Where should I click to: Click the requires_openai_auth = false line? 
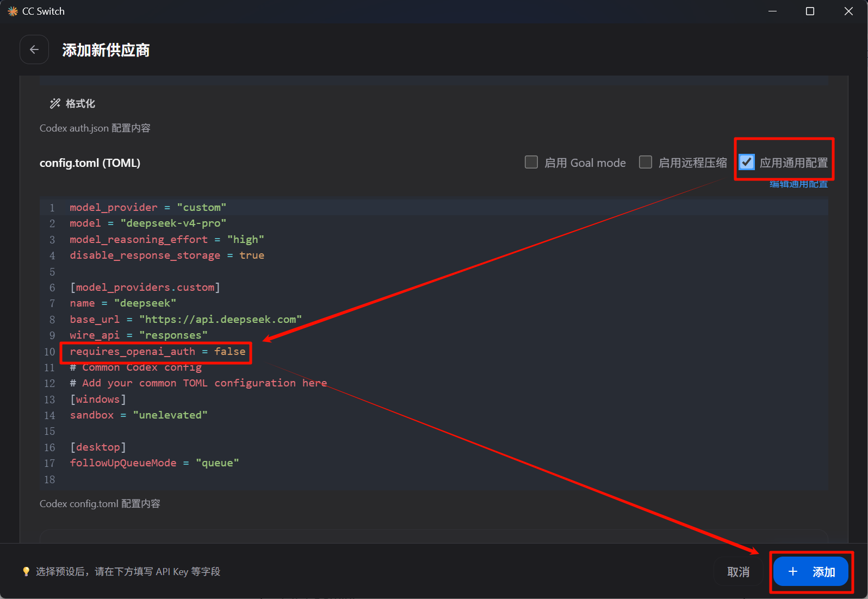coord(158,352)
